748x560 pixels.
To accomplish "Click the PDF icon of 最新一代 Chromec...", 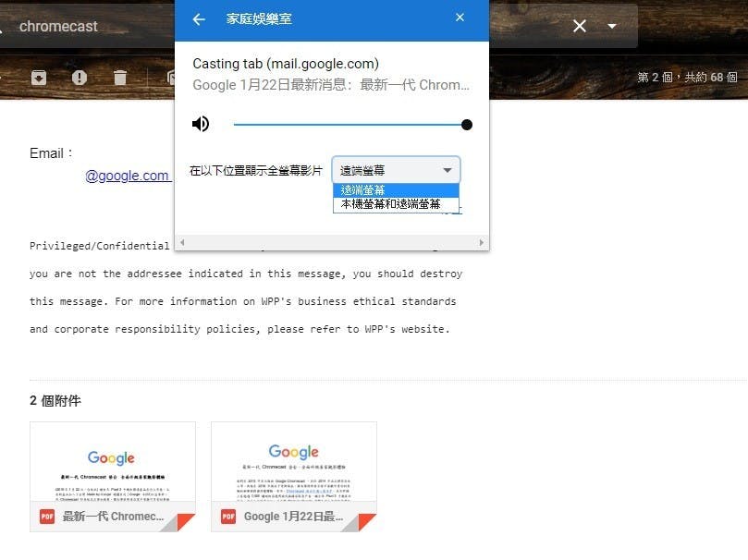I will (x=47, y=517).
